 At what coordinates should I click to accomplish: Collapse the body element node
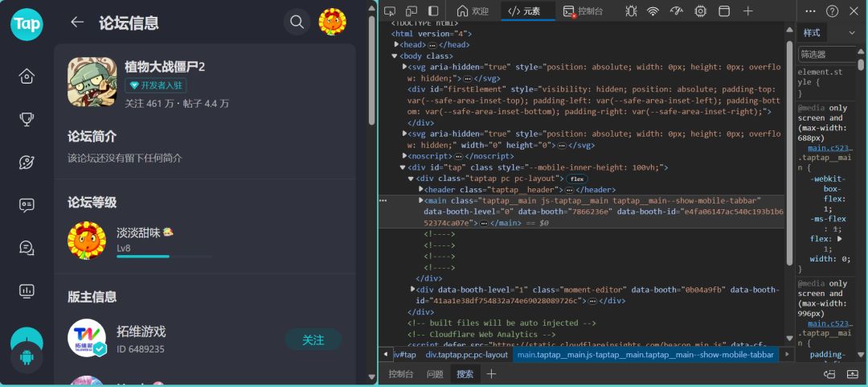click(x=394, y=56)
